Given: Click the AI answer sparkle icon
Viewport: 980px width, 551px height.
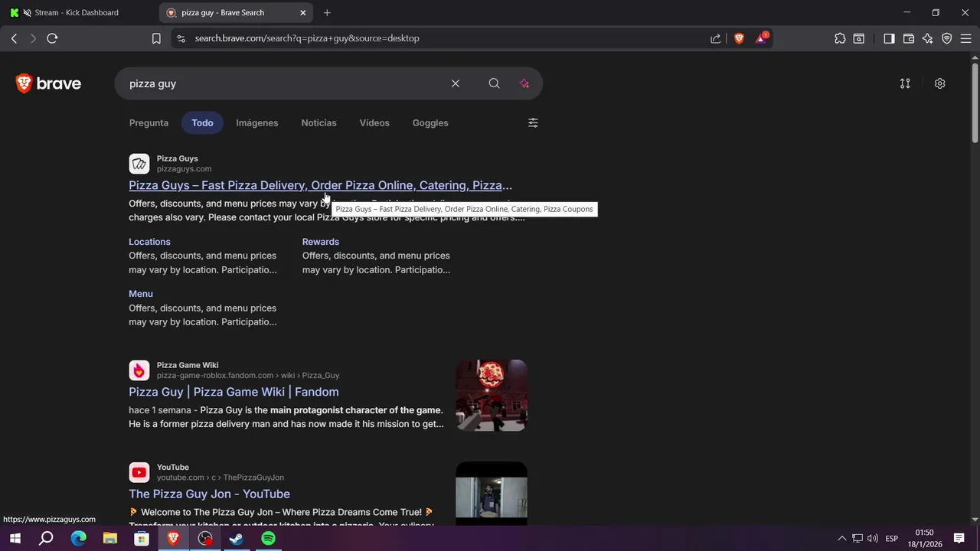Looking at the screenshot, I should coord(524,83).
